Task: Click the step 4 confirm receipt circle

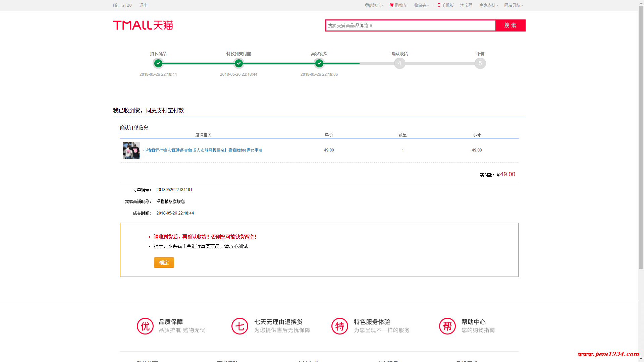Action: 399,63
